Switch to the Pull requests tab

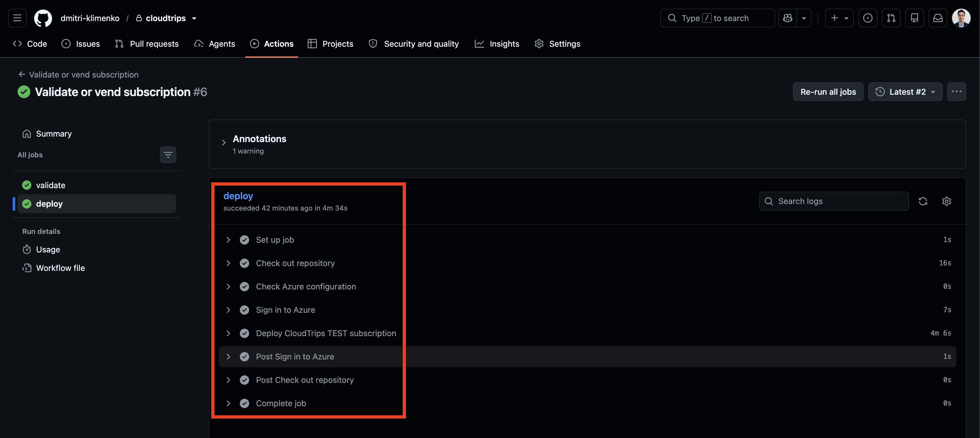(147, 44)
